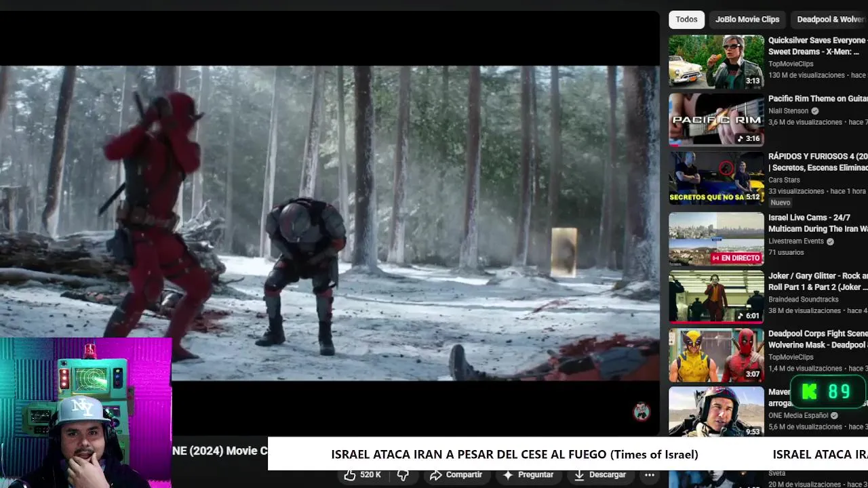Screen dimensions: 868x488
Task: Click the Nuevo badge under Cars Stars
Action: pyautogui.click(x=781, y=203)
